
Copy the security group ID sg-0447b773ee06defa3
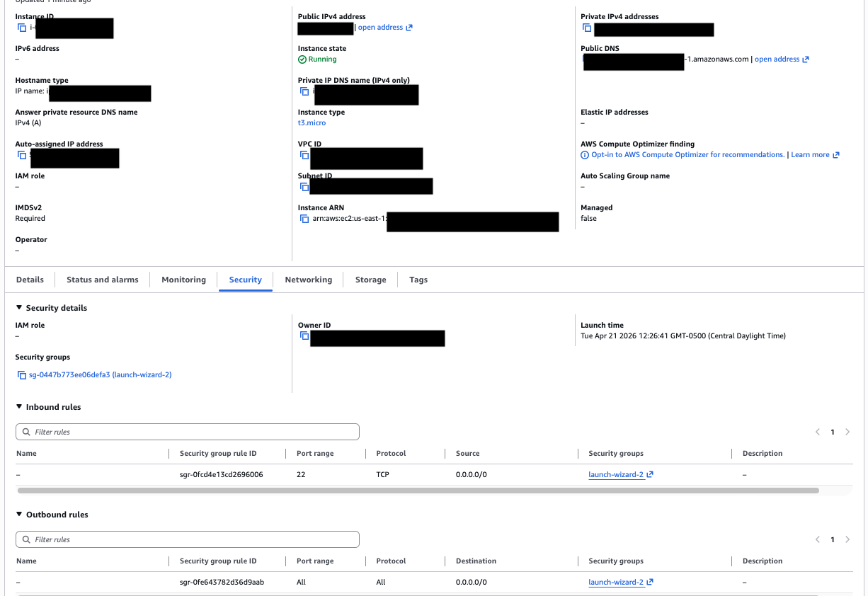tap(21, 375)
